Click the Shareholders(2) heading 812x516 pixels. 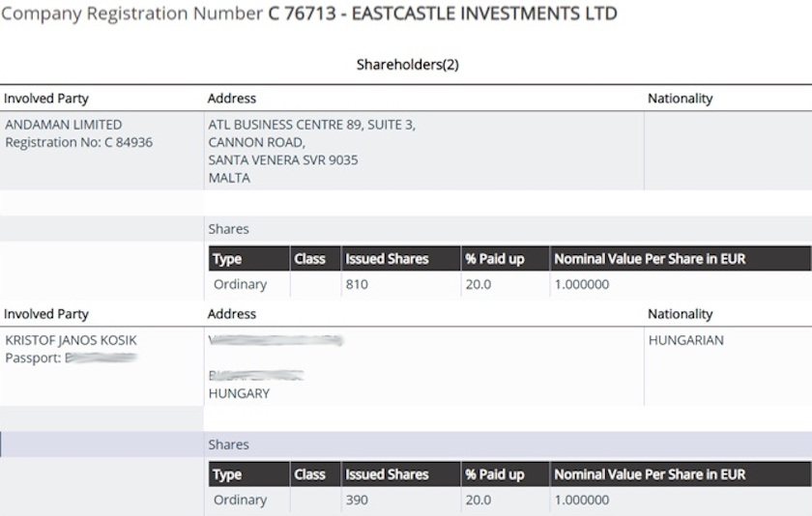(x=408, y=65)
